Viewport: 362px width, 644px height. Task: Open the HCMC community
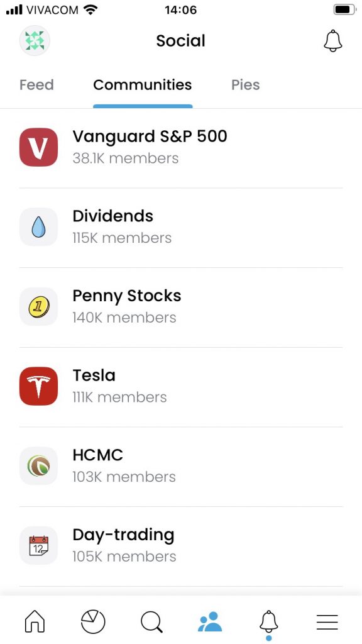[181, 466]
